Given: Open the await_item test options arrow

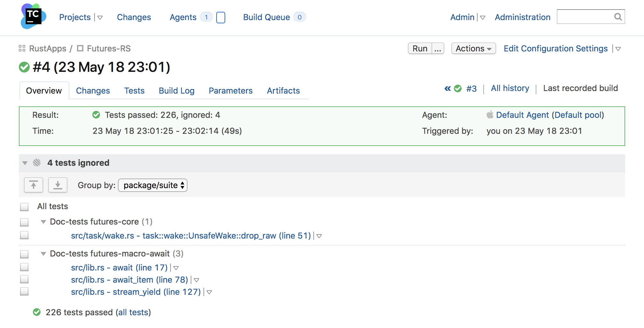Looking at the screenshot, I should [x=196, y=280].
